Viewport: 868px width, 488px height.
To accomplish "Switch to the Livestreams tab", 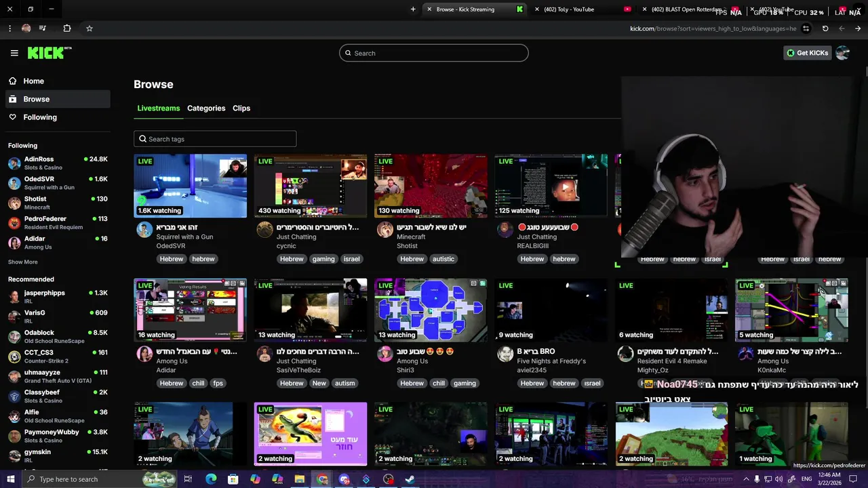I will tap(159, 108).
